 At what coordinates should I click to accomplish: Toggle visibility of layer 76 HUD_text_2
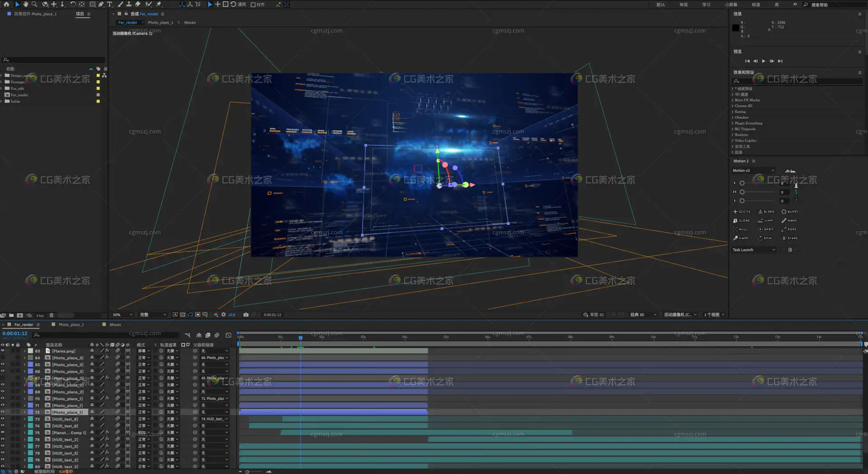coord(3,439)
